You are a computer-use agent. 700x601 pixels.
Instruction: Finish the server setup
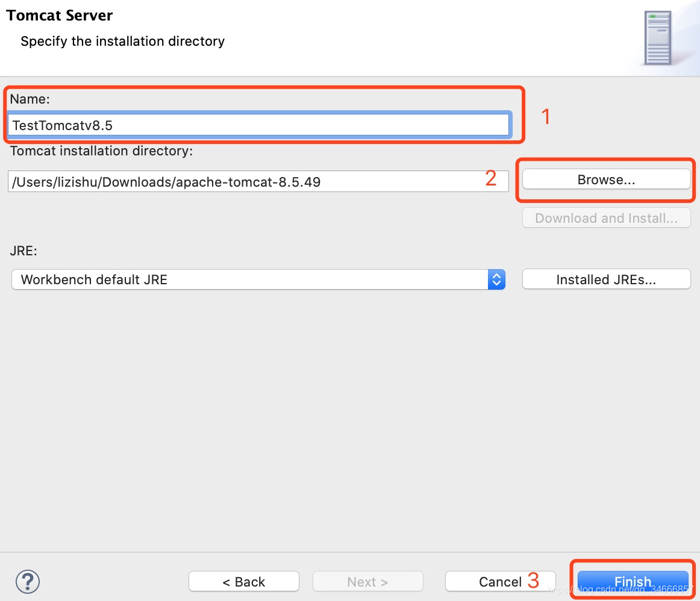[633, 581]
